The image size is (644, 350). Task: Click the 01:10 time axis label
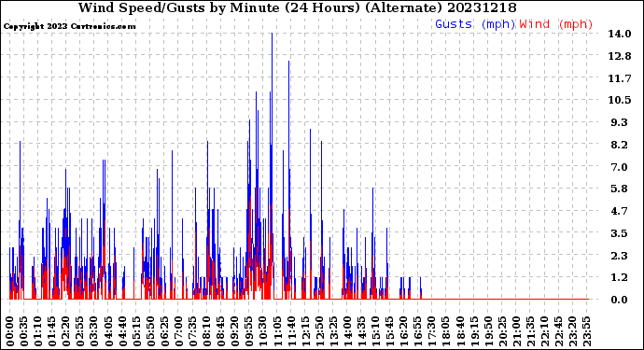click(37, 331)
